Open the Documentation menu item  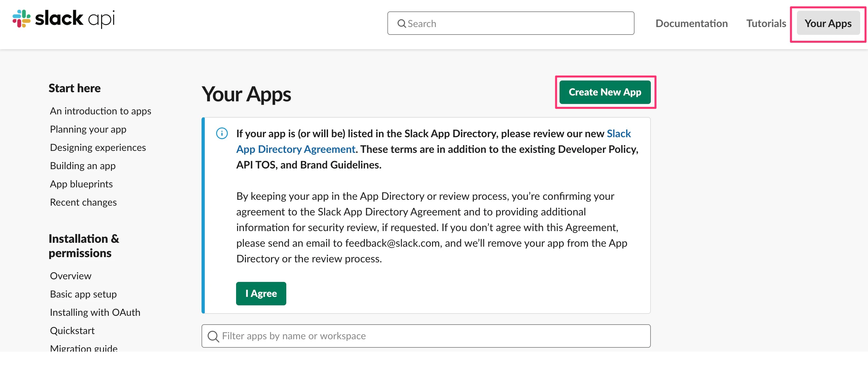692,23
